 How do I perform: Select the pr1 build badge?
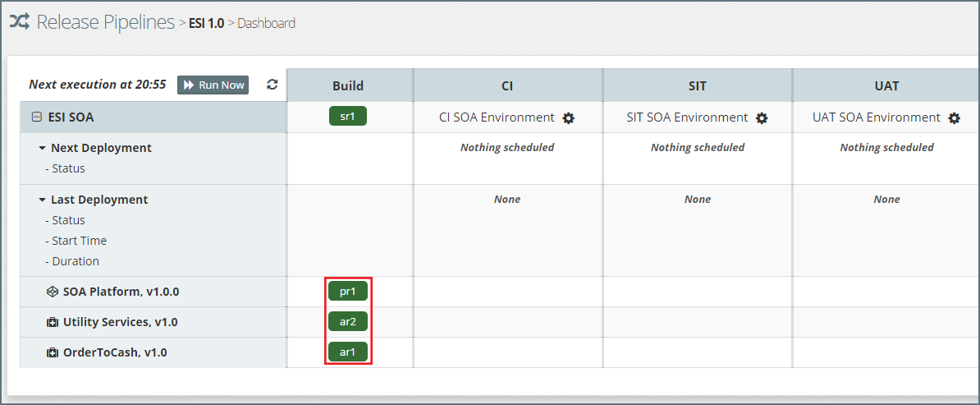tap(348, 292)
